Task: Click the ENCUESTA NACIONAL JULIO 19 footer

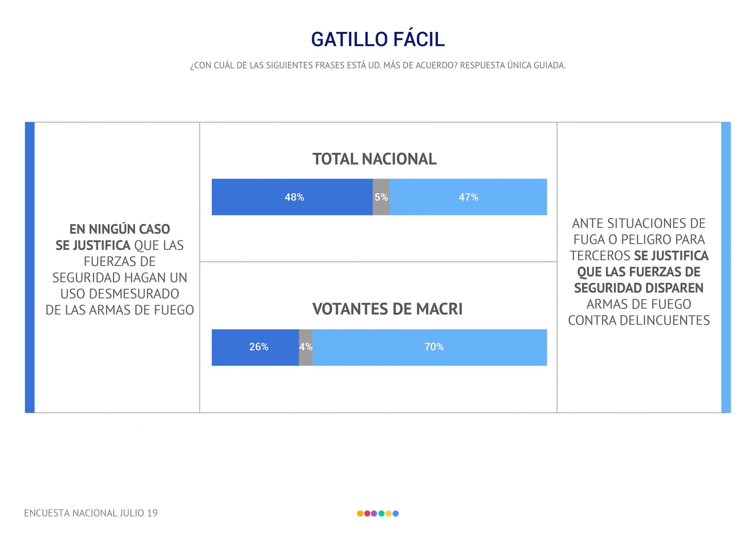Action: 91,513
